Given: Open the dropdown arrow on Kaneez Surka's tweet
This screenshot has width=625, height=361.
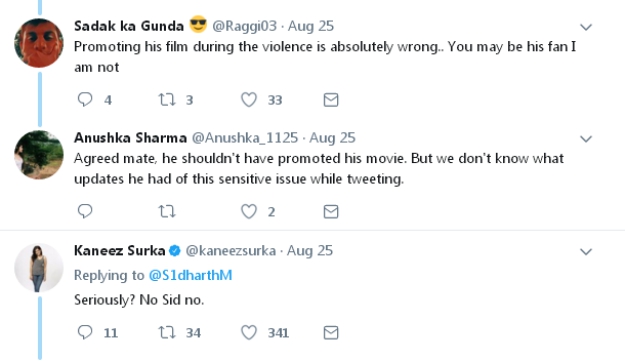Looking at the screenshot, I should click(586, 252).
